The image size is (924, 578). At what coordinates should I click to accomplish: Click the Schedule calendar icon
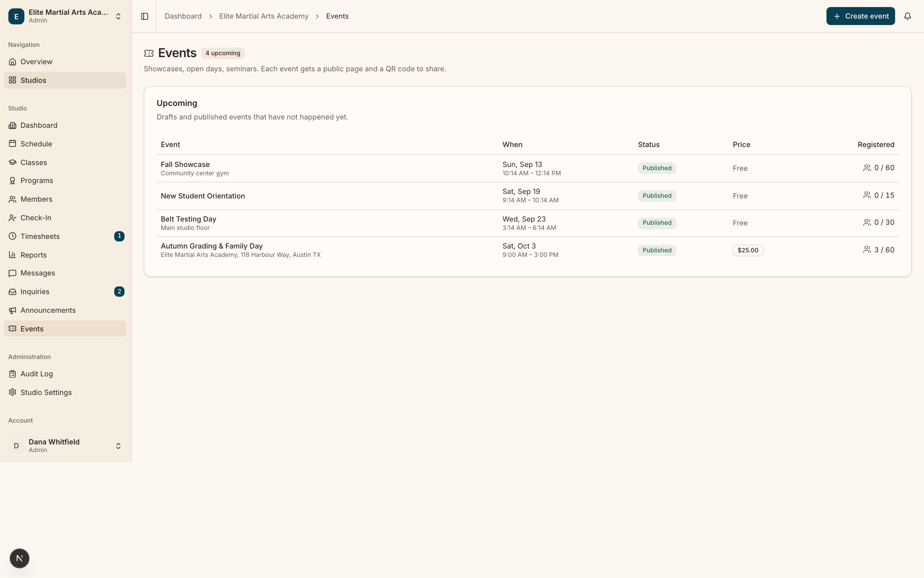click(x=13, y=144)
